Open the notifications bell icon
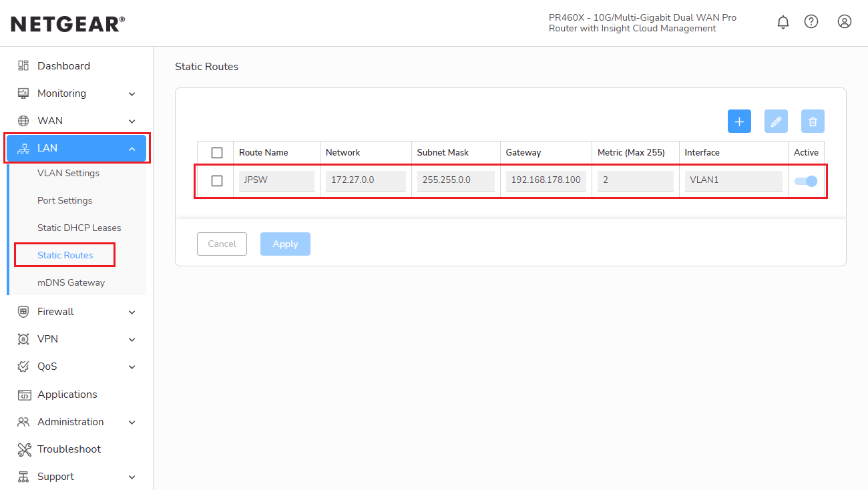The width and height of the screenshot is (868, 490). 783,22
